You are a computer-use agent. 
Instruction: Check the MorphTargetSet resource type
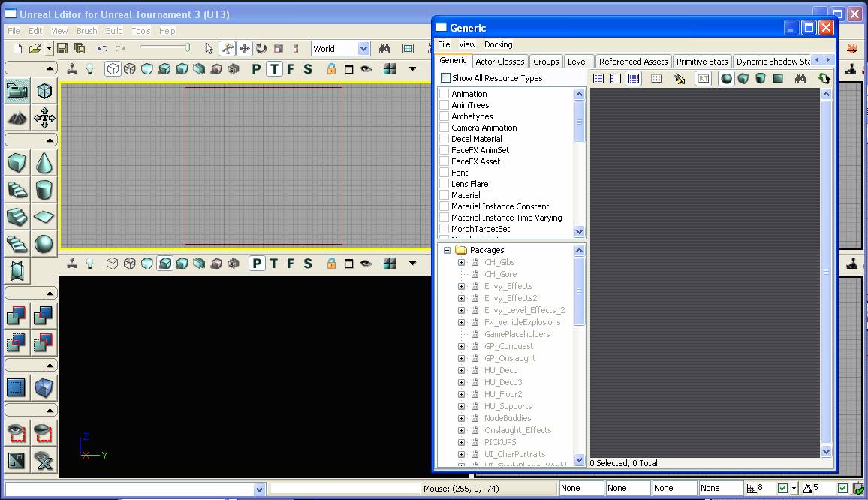(x=444, y=229)
